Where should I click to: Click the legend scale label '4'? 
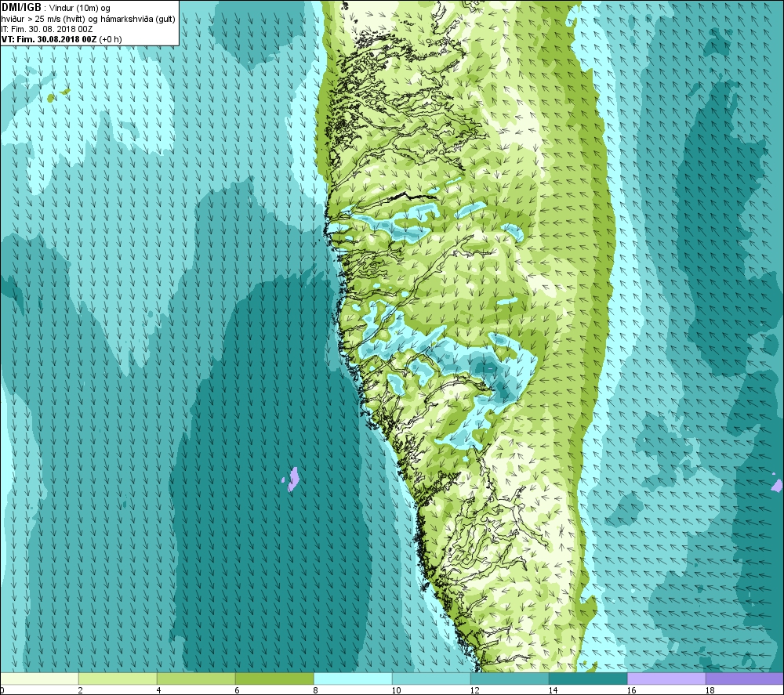158,690
